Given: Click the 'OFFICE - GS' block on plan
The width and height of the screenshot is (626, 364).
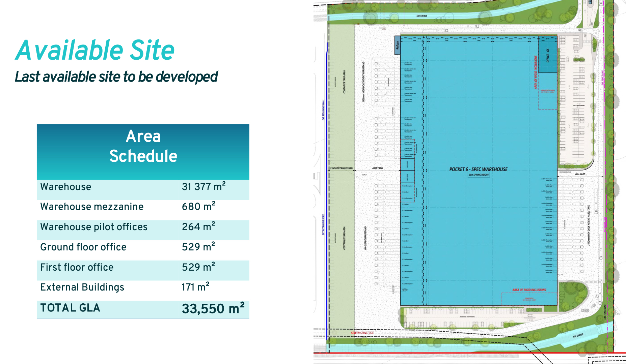Looking at the screenshot, I should coord(547,55).
